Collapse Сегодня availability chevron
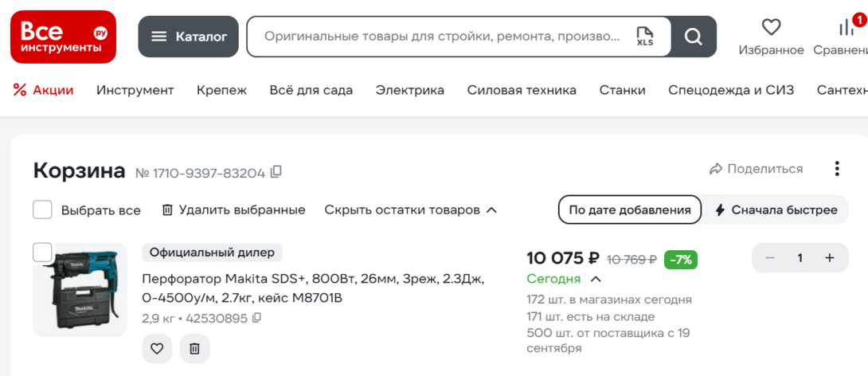 tap(596, 279)
